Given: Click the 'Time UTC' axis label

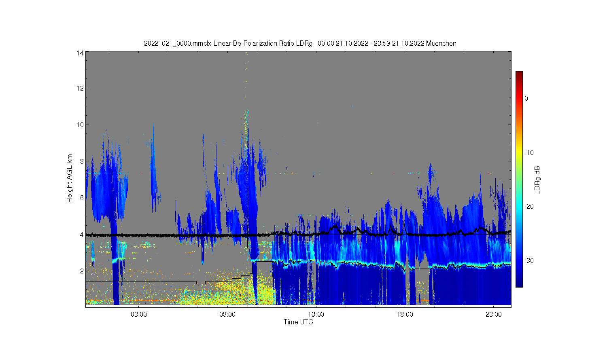Looking at the screenshot, I should tap(298, 322).
